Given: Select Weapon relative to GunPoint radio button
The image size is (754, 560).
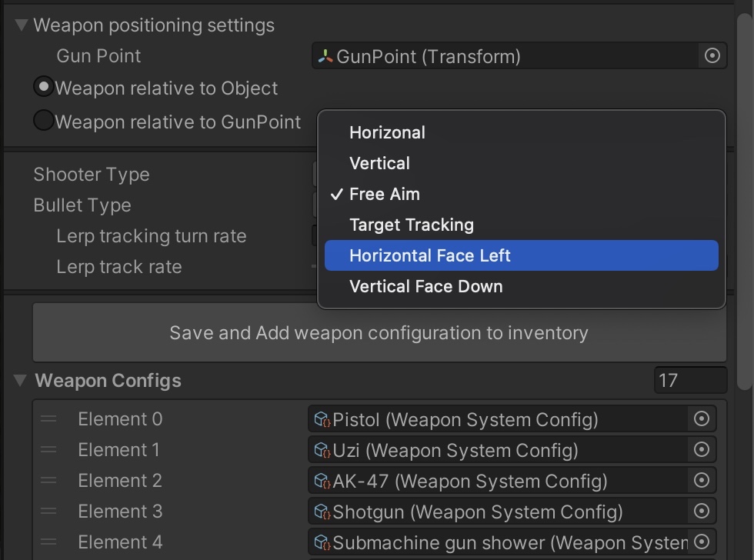Looking at the screenshot, I should (44, 121).
